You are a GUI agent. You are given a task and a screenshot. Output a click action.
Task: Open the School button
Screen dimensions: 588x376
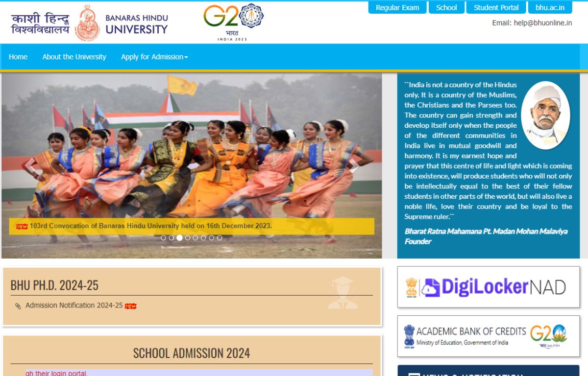(446, 7)
